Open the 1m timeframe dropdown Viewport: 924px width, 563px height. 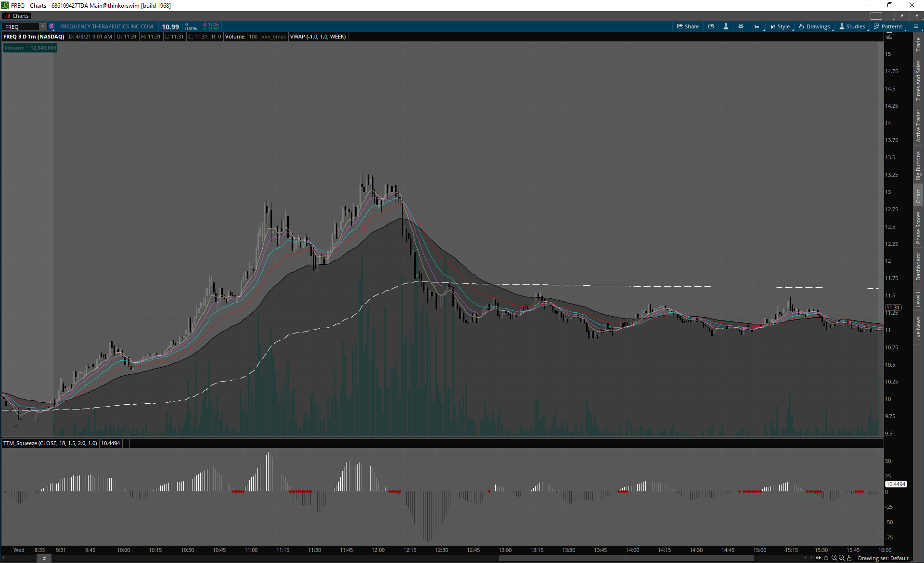757,26
